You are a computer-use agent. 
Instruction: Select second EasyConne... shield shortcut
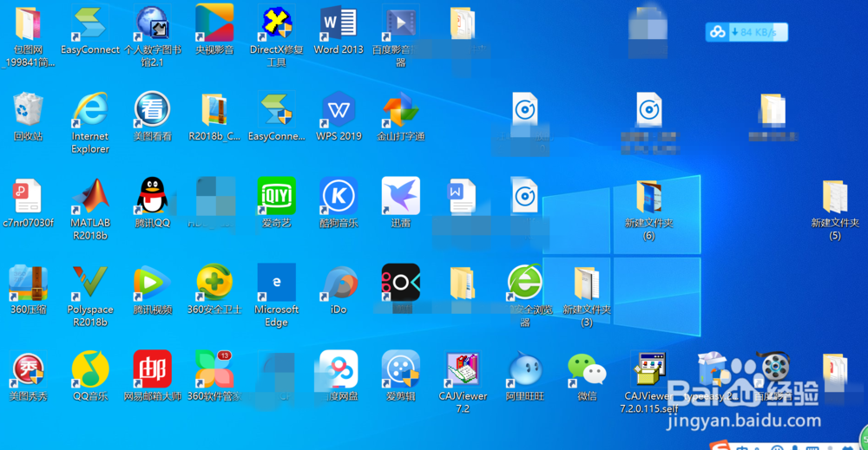coord(276,109)
